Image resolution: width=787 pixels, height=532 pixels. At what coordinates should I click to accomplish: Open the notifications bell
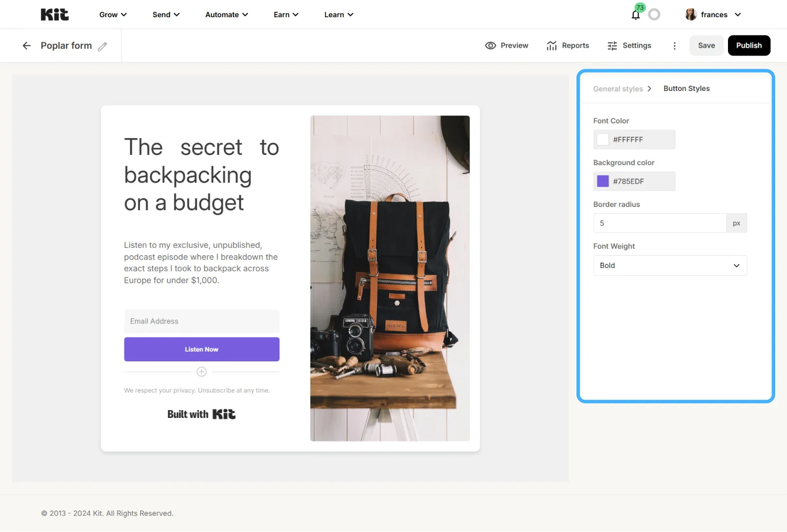point(636,15)
